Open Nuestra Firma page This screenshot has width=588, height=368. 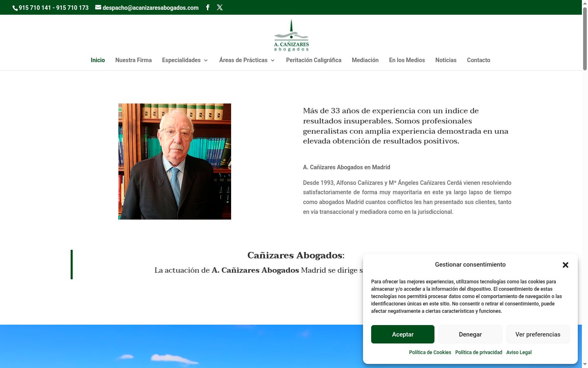click(134, 60)
